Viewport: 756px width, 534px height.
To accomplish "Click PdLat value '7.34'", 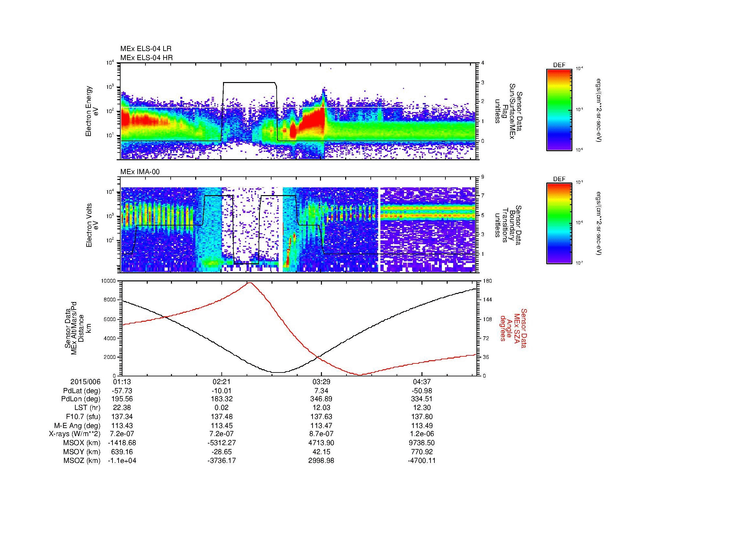I will [321, 391].
